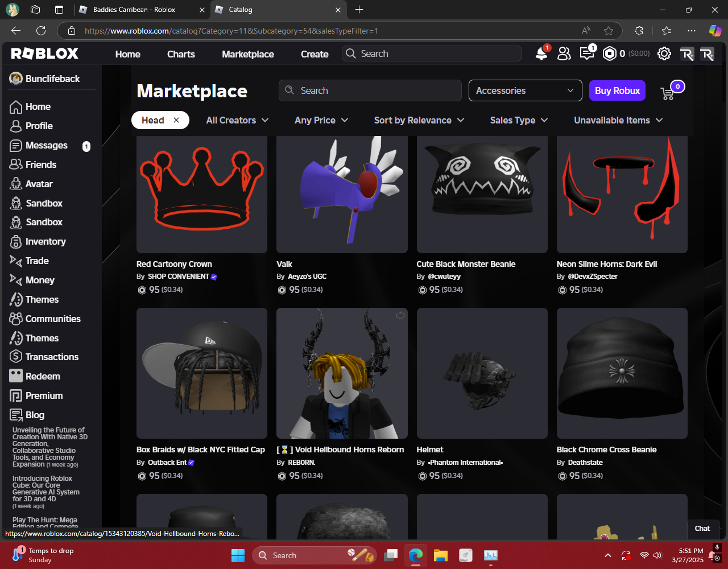Reload the page with refresh icon
The width and height of the screenshot is (728, 569).
tap(41, 31)
